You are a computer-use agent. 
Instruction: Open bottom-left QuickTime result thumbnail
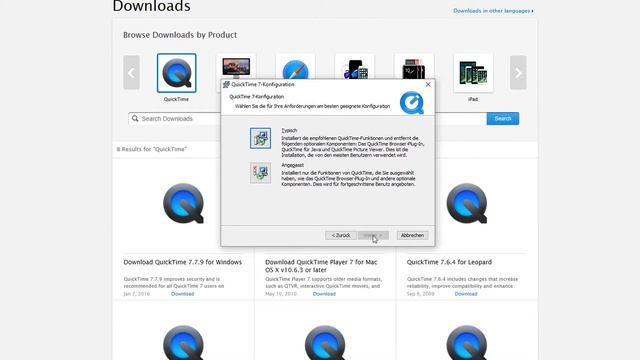[183, 342]
